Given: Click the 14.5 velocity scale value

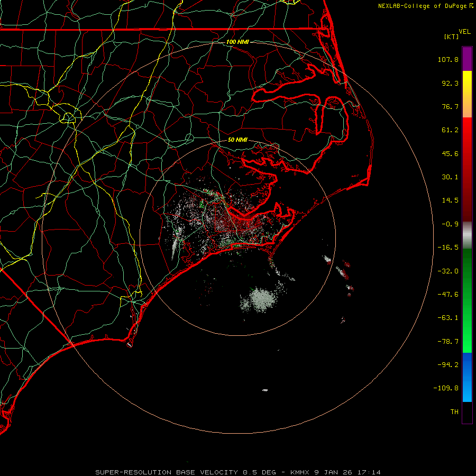Looking at the screenshot, I should click(x=450, y=200).
